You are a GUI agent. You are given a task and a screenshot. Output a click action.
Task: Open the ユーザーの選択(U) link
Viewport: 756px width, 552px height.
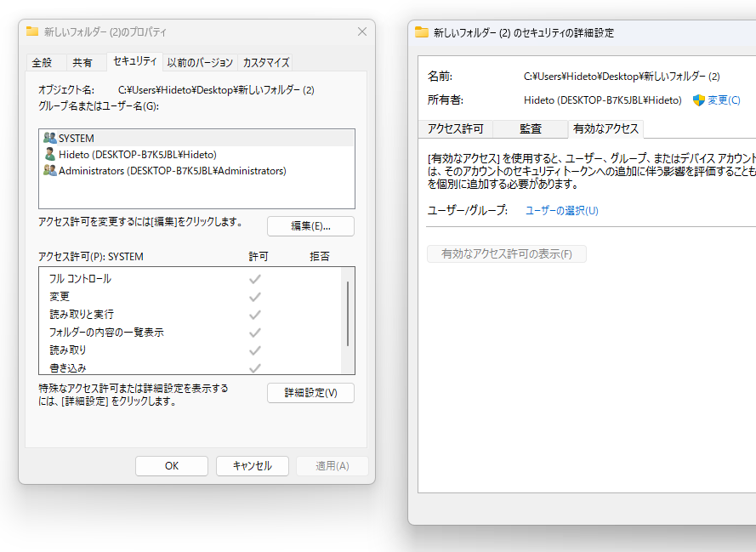(564, 210)
